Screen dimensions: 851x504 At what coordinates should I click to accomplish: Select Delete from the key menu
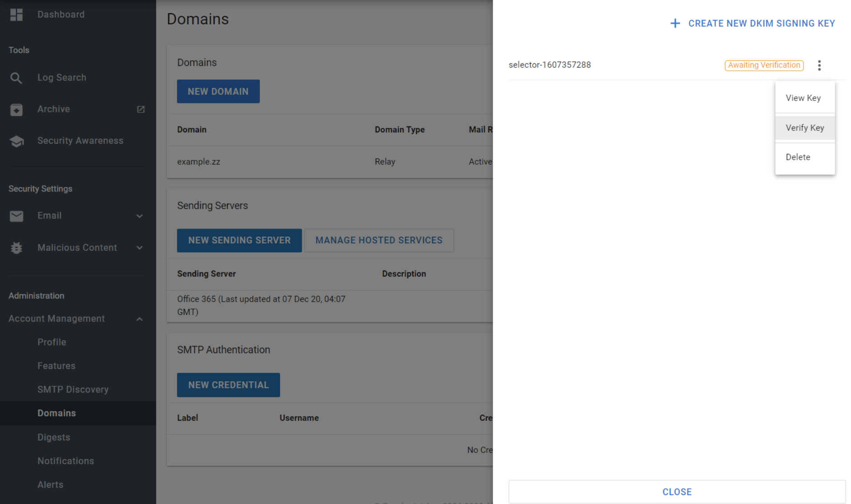[805, 157]
